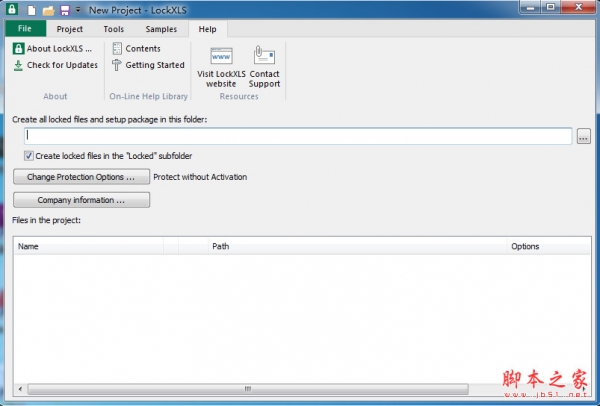Image resolution: width=600 pixels, height=406 pixels.
Task: Create a new project via the blank page icon
Action: point(32,10)
